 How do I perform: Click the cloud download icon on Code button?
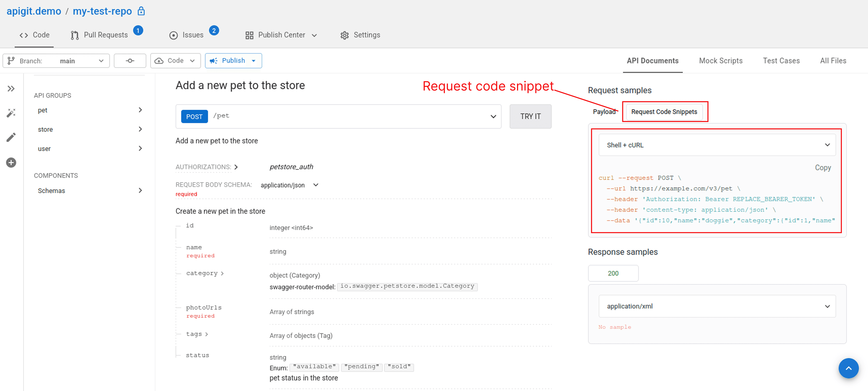159,61
